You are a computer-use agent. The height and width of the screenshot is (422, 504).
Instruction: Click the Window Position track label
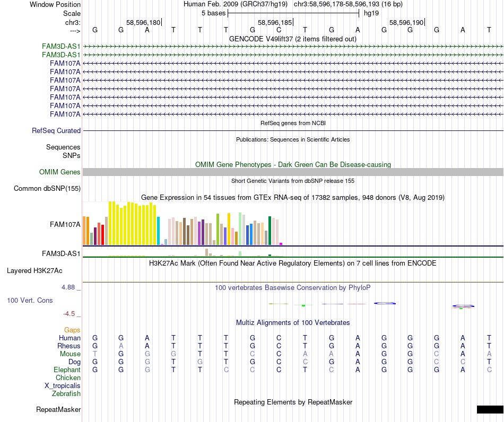click(55, 4)
